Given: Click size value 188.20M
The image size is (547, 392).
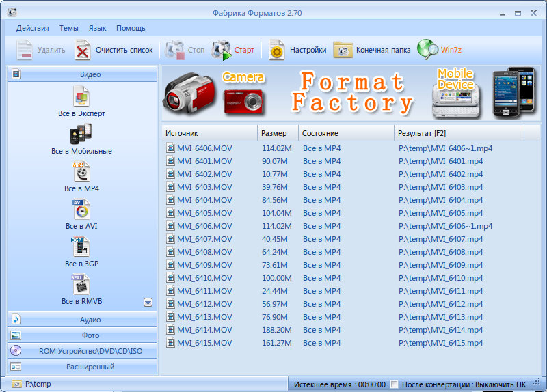Looking at the screenshot, I should click(x=277, y=330).
